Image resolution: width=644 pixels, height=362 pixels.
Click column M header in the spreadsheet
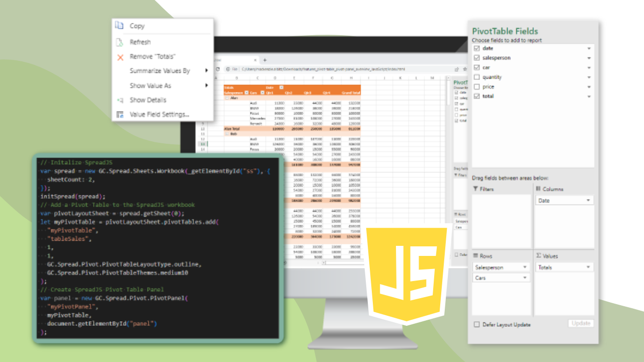[x=432, y=77]
